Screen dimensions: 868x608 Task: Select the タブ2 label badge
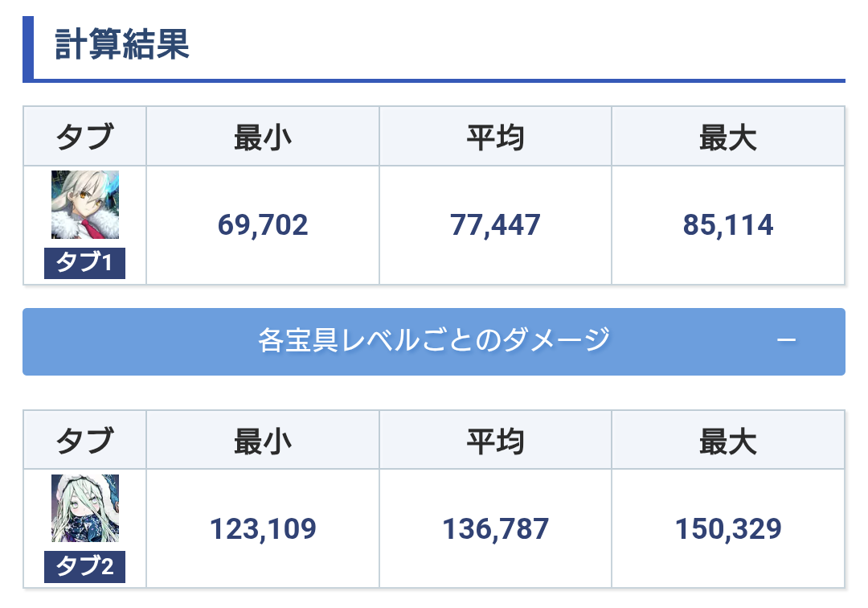point(84,567)
